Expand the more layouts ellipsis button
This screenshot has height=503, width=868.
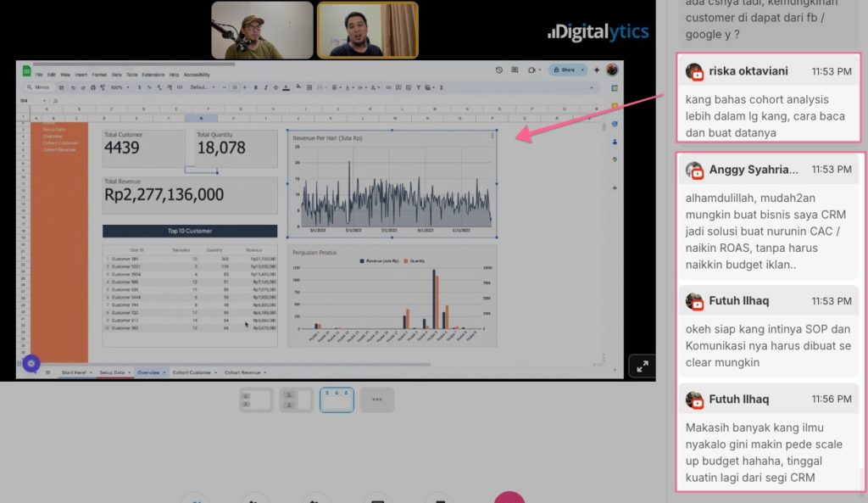377,400
